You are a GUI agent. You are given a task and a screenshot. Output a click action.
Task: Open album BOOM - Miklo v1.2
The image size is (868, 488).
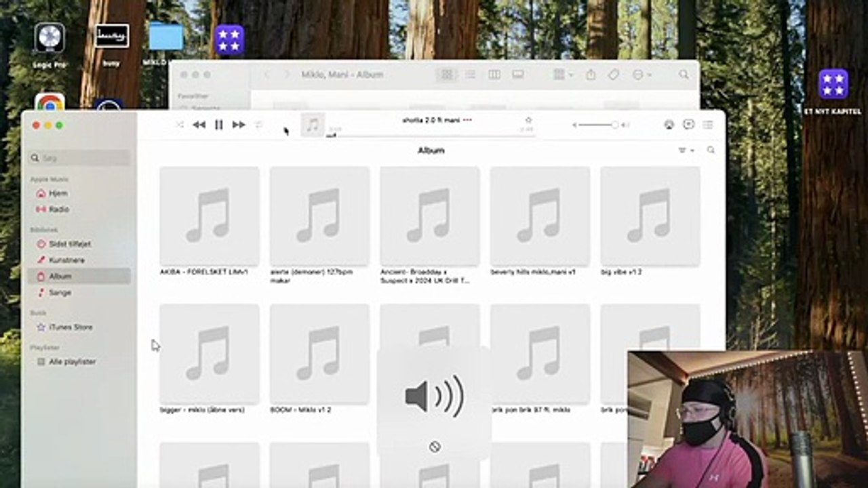click(319, 354)
